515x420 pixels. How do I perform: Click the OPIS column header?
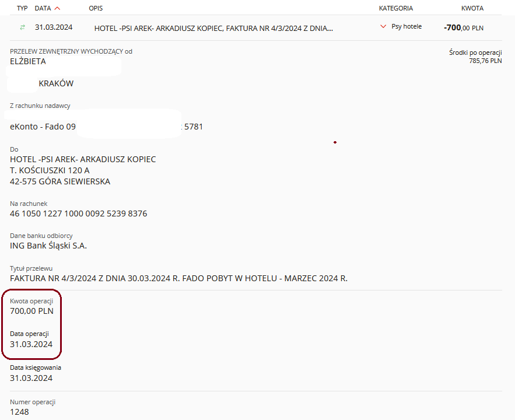(x=97, y=8)
